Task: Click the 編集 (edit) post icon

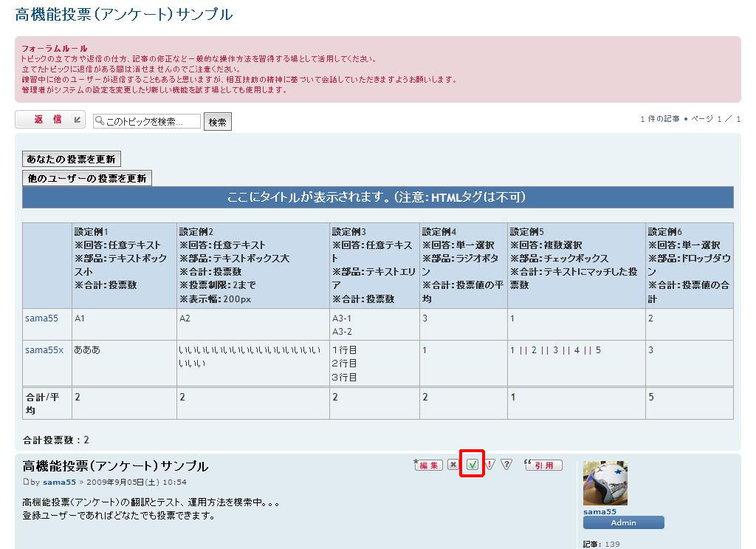Action: click(x=429, y=465)
